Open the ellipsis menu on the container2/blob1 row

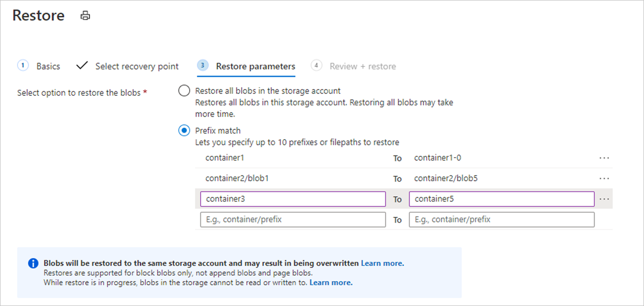(x=604, y=178)
